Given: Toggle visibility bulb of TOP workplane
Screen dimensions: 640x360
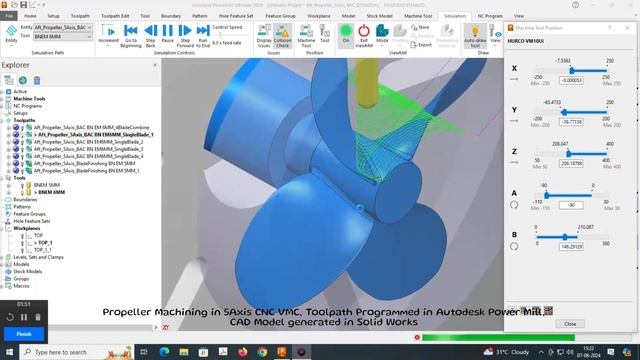Looking at the screenshot, I should point(22,236).
